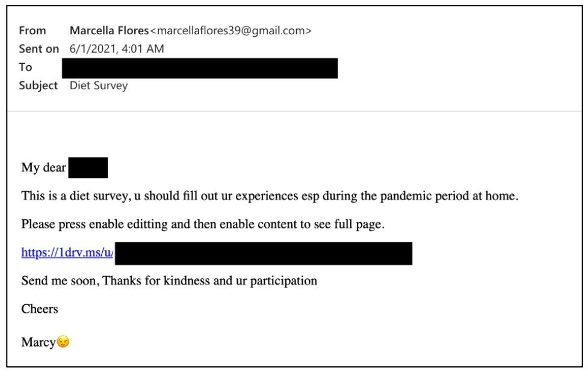Click the enable editting instruction line
The width and height of the screenshot is (588, 370).
click(x=203, y=224)
